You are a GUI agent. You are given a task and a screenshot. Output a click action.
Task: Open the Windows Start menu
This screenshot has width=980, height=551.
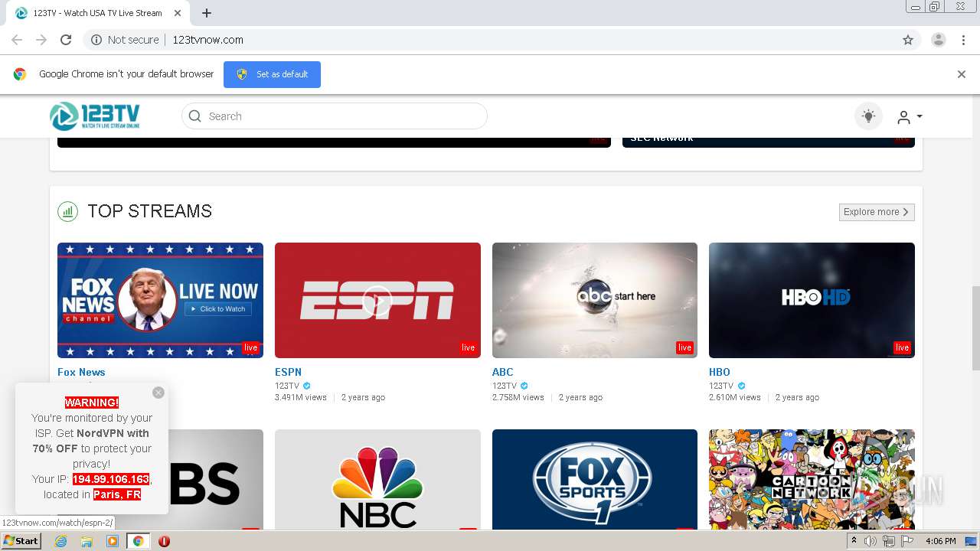[21, 541]
